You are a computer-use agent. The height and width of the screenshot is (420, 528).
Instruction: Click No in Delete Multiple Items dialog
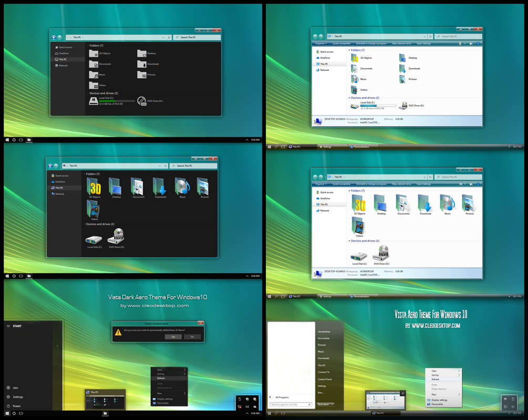[192, 337]
